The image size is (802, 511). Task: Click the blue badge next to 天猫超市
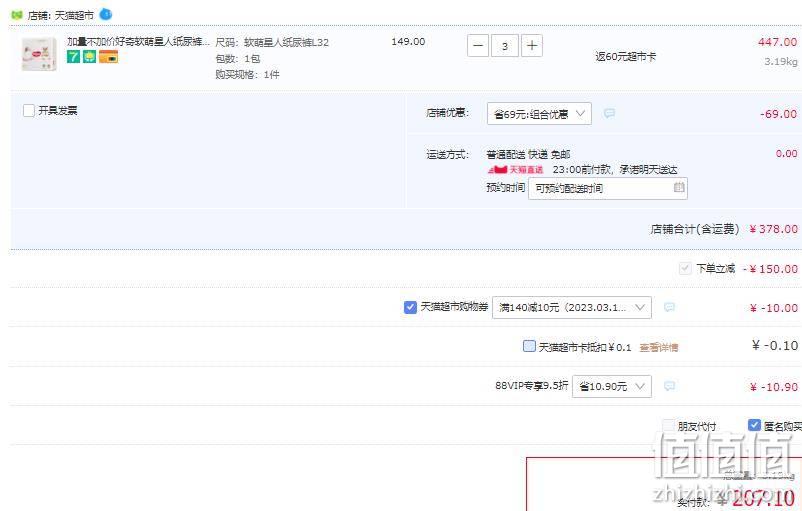105,14
